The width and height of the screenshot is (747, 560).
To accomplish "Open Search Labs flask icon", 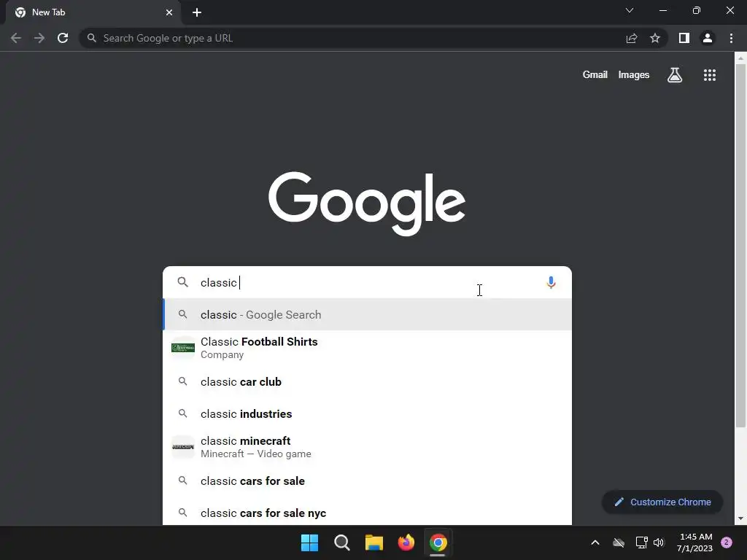I will click(675, 75).
